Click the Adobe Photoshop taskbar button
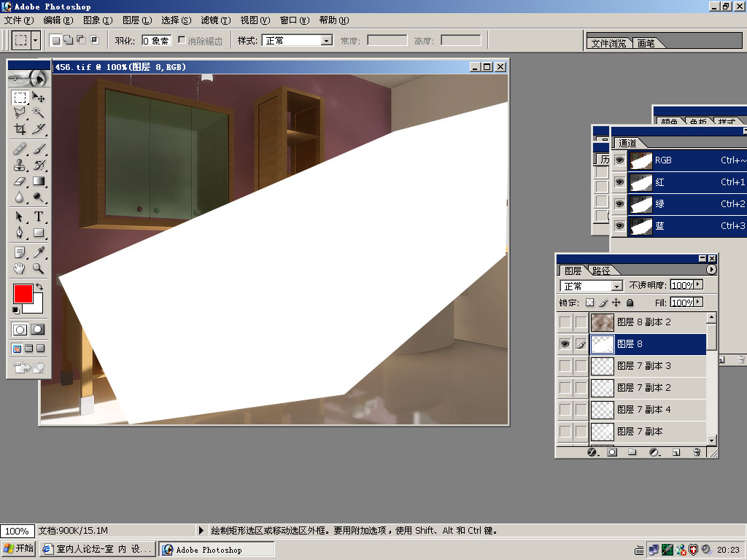The image size is (747, 560). click(x=217, y=549)
